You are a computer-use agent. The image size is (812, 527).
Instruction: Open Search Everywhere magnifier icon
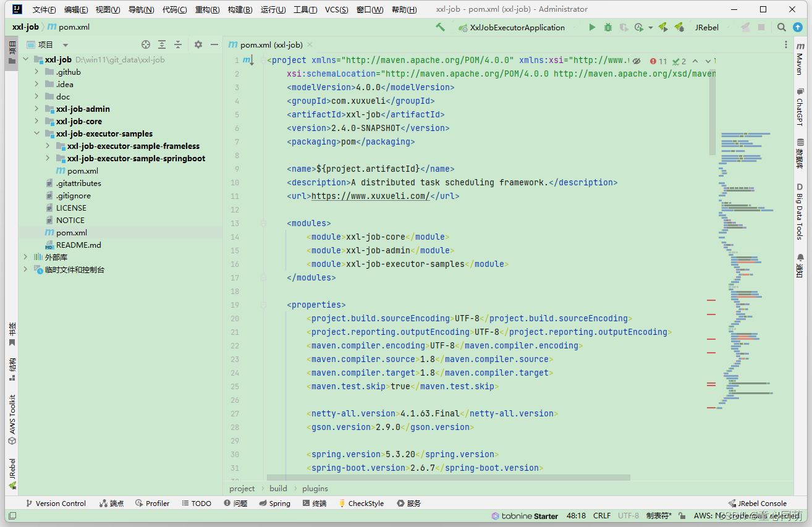(782, 27)
